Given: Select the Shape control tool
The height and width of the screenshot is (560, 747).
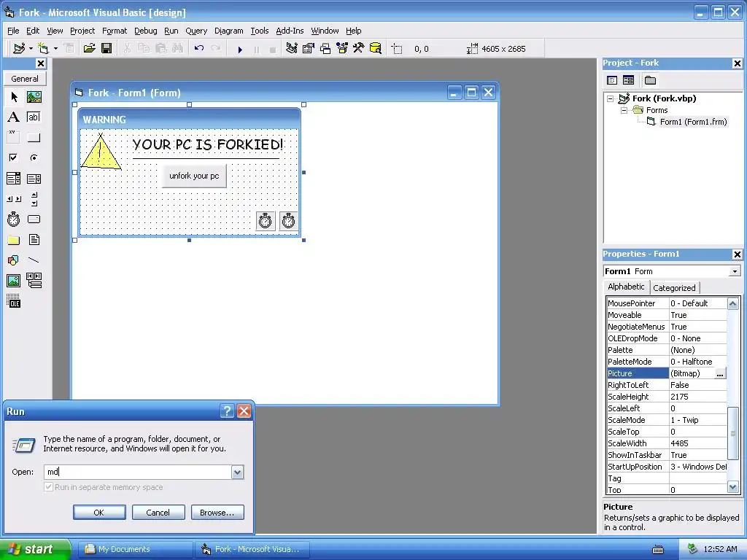Looking at the screenshot, I should click(14, 260).
